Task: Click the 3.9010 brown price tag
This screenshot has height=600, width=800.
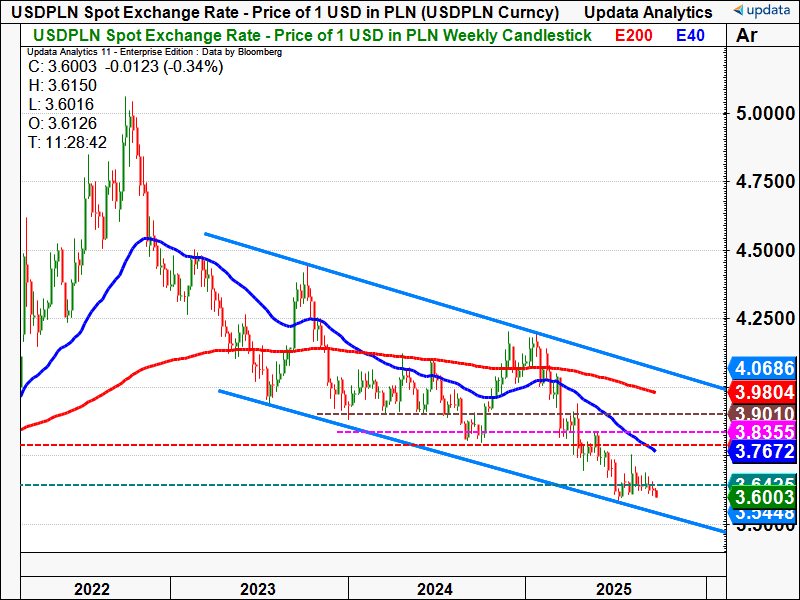Action: (762, 413)
